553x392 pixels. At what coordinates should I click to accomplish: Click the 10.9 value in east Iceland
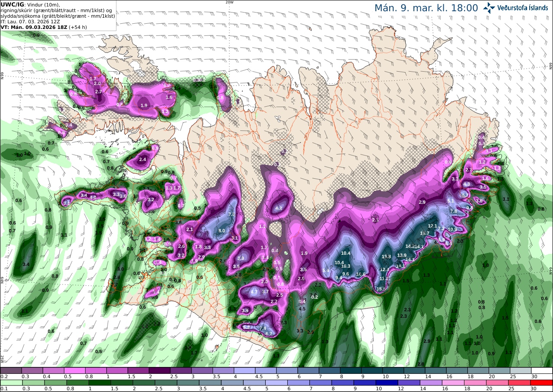[x=452, y=229]
